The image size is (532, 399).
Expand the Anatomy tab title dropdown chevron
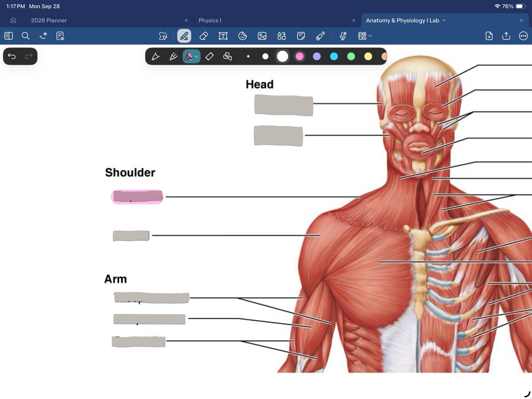point(444,20)
